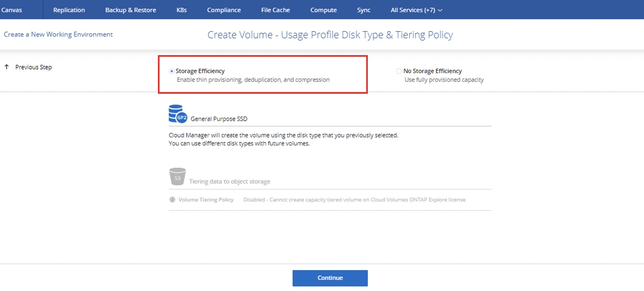The width and height of the screenshot is (644, 291).
Task: Switch to the Replication tab
Action: 69,10
